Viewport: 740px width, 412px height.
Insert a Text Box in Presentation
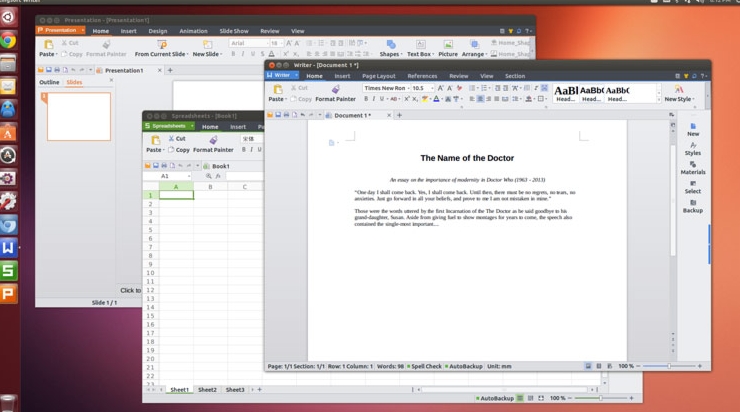tap(419, 48)
